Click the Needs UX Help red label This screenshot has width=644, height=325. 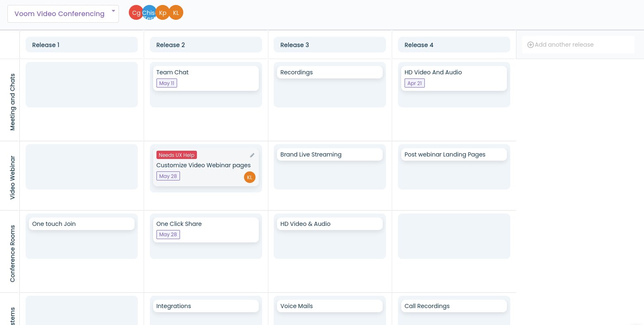[x=176, y=155]
